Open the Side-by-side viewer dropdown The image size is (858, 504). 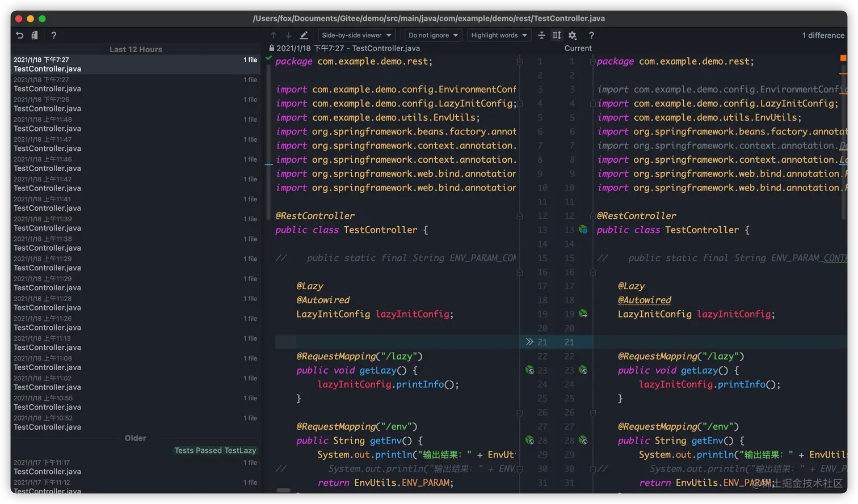click(x=356, y=35)
